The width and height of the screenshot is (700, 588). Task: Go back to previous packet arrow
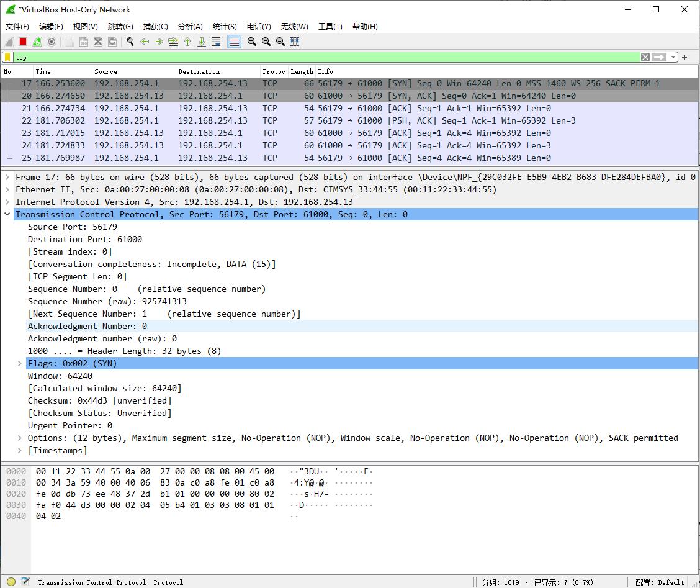coord(145,42)
